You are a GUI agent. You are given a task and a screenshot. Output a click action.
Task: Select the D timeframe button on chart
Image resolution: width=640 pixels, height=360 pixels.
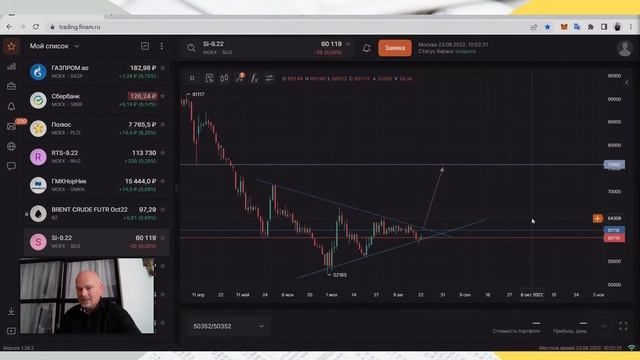click(x=192, y=78)
